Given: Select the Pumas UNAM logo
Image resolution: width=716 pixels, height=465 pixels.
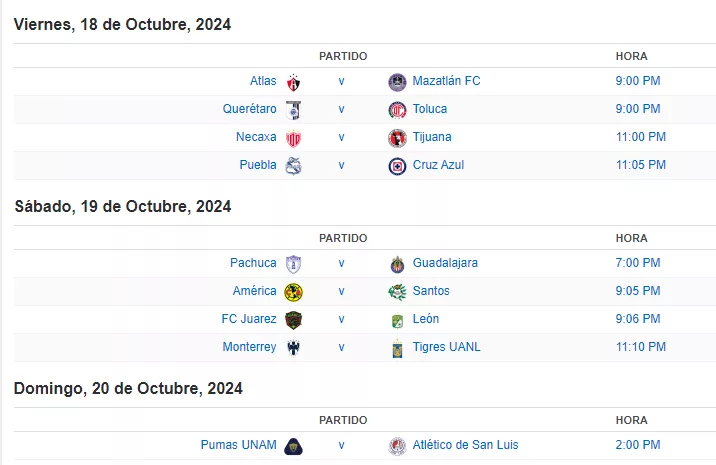Looking at the screenshot, I should [x=293, y=446].
